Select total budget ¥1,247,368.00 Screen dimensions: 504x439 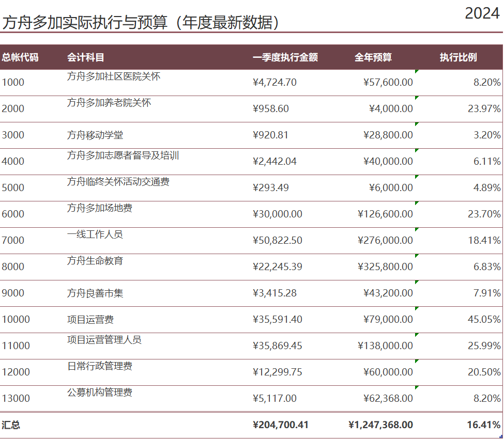[x=380, y=425]
